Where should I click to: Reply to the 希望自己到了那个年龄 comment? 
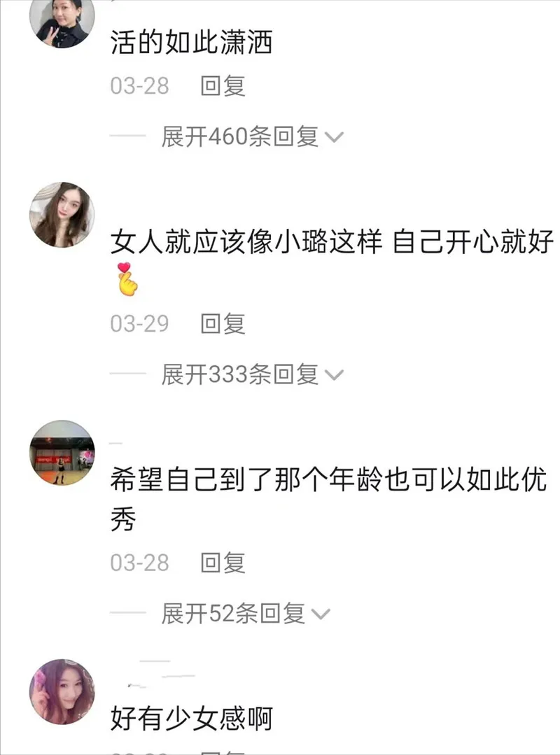(223, 563)
